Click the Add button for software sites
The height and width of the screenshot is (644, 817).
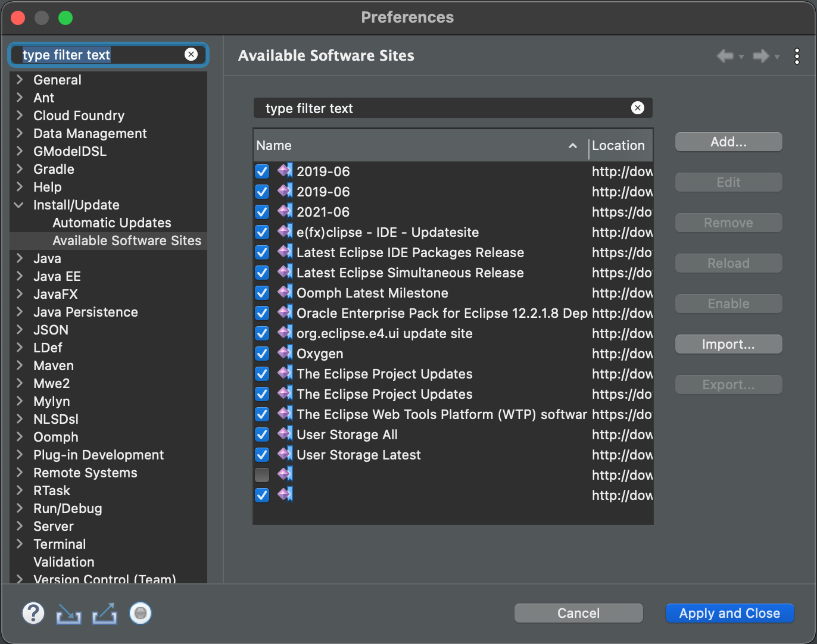(x=728, y=142)
